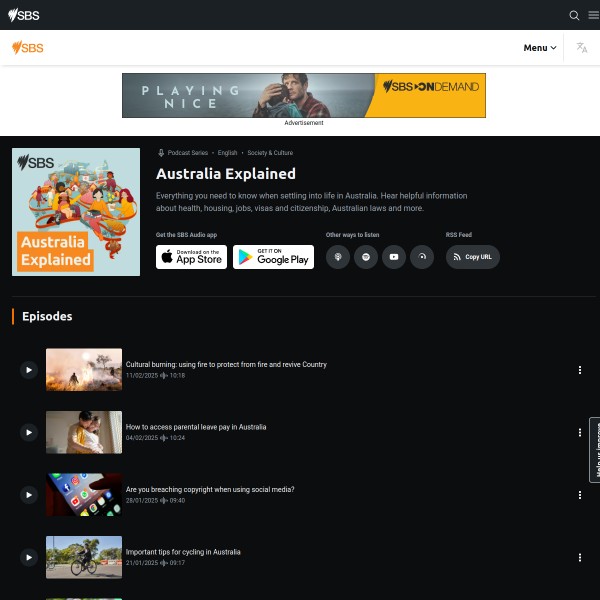The width and height of the screenshot is (600, 600).
Task: Open the search icon in top bar
Action: [574, 15]
